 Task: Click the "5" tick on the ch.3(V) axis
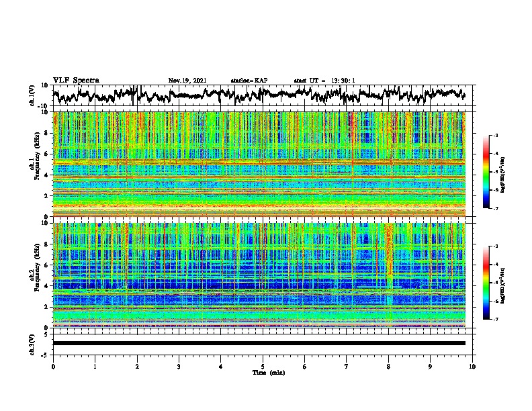[47, 334]
